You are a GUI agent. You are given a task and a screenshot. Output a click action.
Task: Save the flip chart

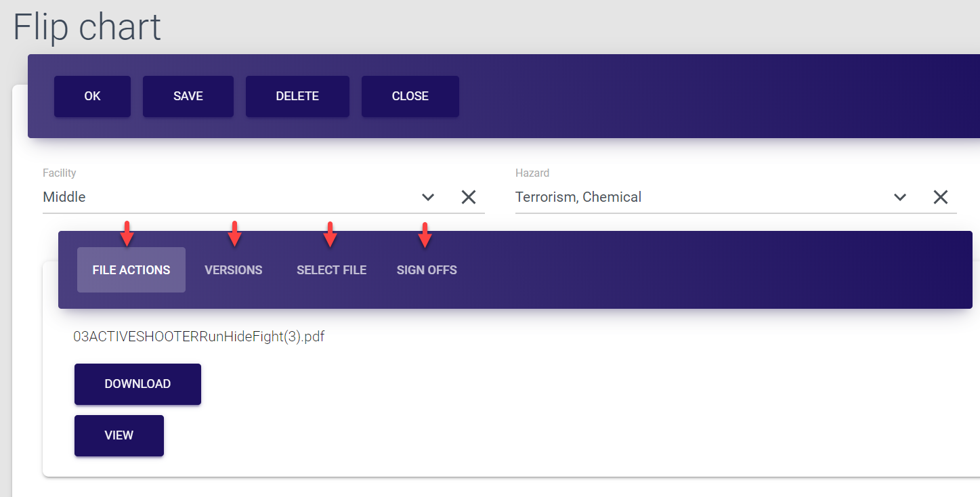(188, 96)
